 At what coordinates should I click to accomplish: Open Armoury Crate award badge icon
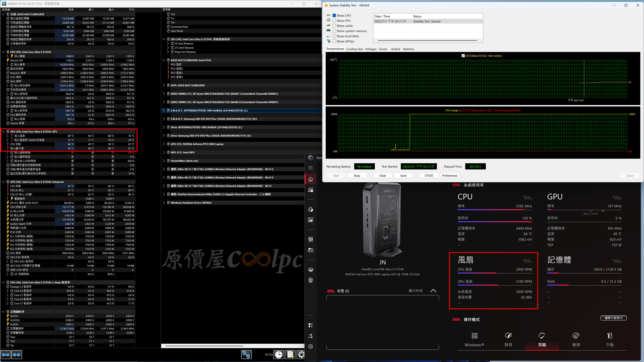[310, 280]
